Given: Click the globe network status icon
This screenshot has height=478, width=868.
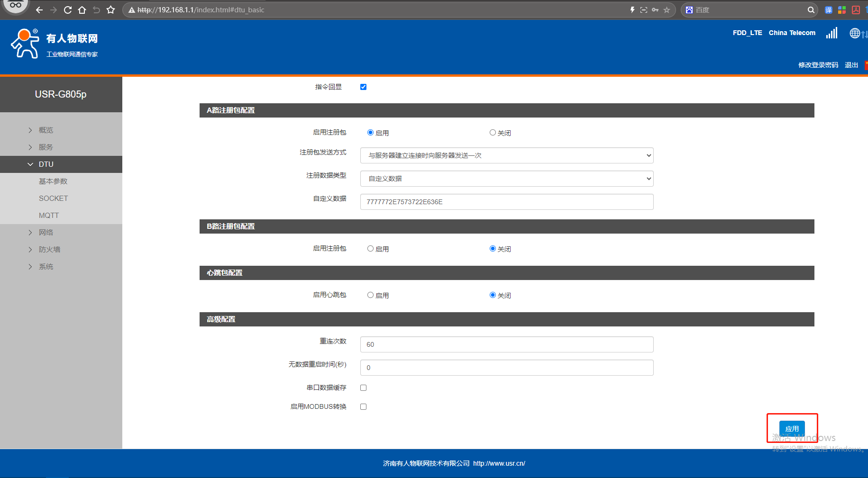Looking at the screenshot, I should [855, 33].
